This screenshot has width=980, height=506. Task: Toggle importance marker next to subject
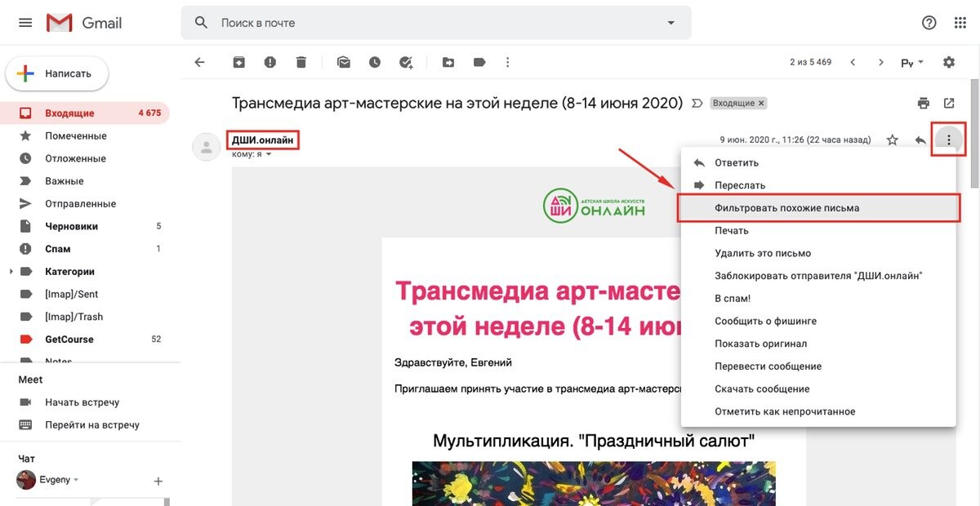697,104
